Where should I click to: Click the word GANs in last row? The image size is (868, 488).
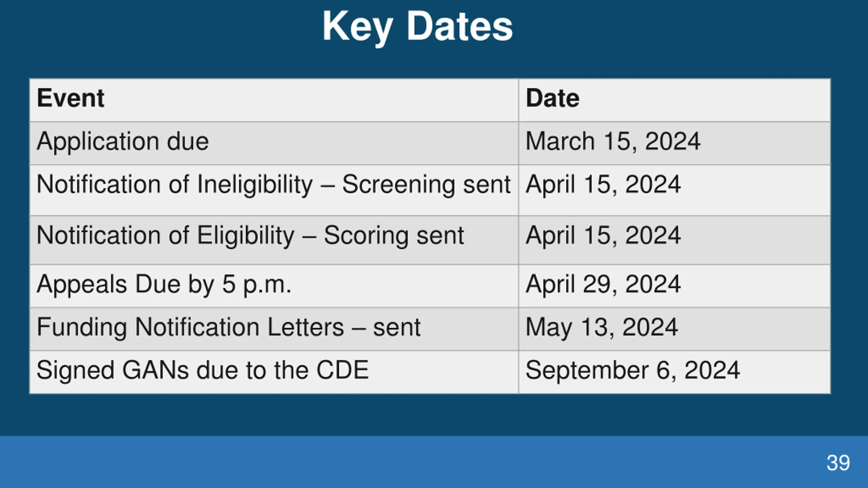pyautogui.click(x=155, y=370)
